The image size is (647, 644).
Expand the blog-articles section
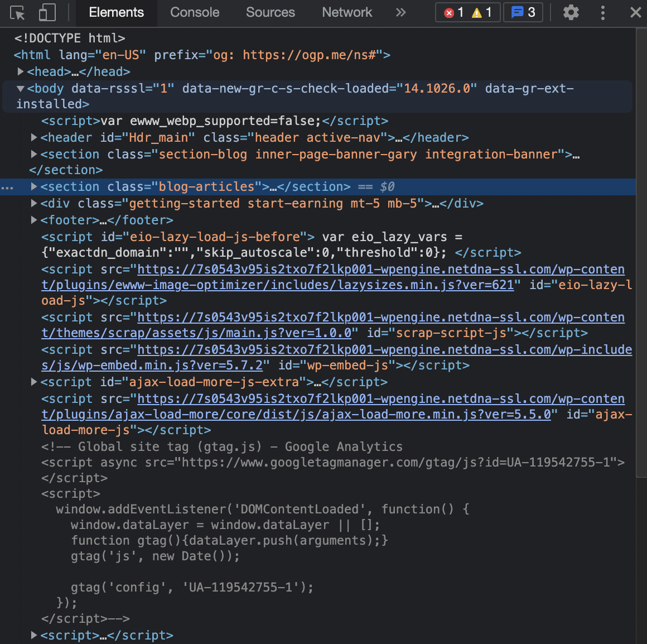pos(34,186)
